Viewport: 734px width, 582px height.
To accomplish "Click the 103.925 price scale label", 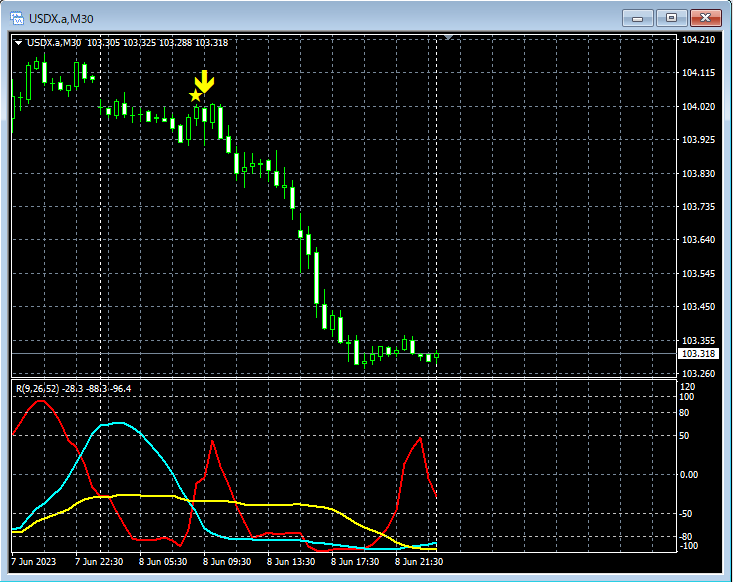I will coord(698,140).
